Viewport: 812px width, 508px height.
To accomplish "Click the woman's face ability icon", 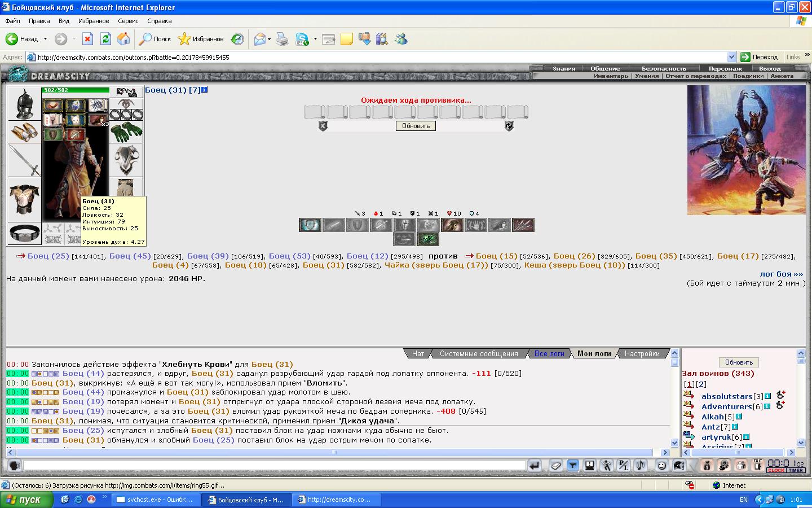I will pyautogui.click(x=452, y=225).
